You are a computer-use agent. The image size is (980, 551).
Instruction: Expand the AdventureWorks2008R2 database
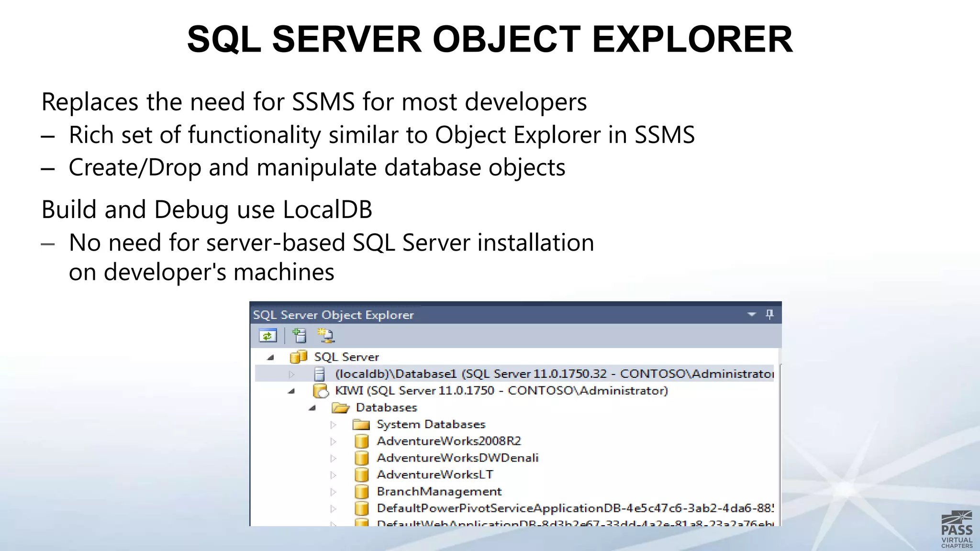tap(333, 441)
